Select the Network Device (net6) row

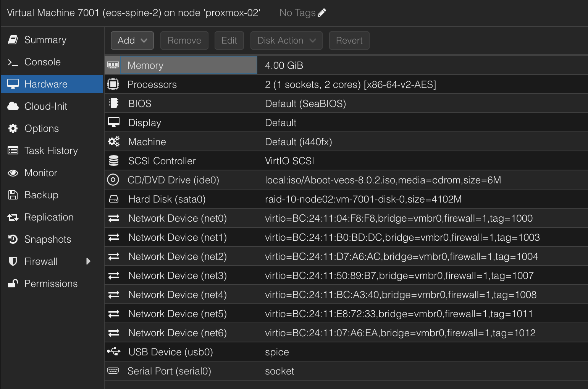pos(346,332)
